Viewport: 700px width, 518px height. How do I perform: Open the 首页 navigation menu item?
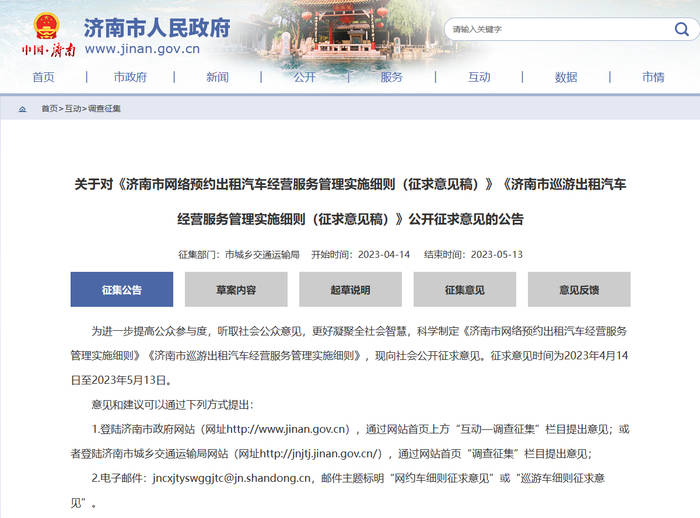[x=43, y=77]
